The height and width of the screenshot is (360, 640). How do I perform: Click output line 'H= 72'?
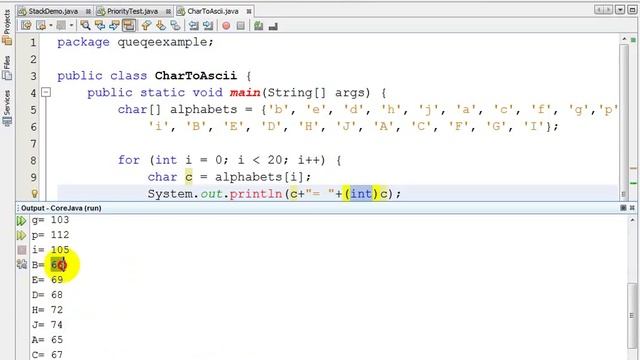coord(48,310)
